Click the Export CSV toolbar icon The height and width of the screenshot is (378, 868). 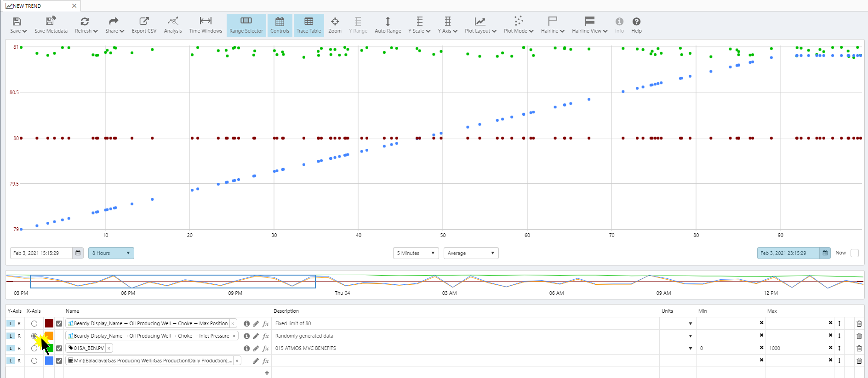tap(144, 25)
